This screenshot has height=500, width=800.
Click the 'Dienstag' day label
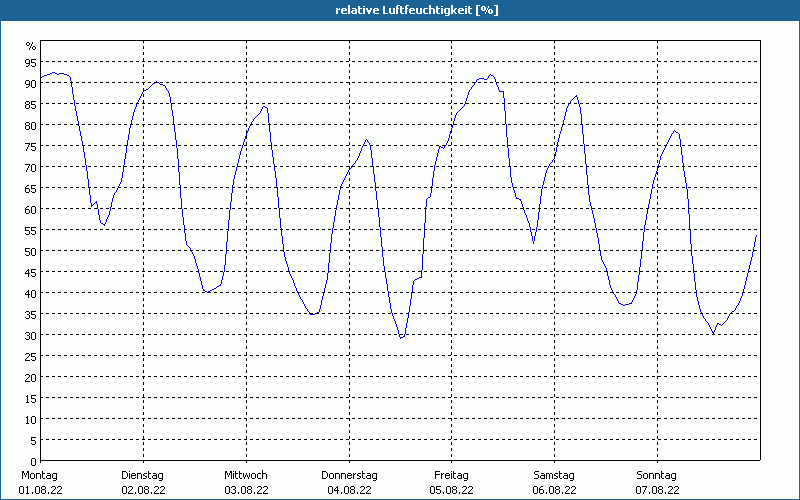pos(143,476)
